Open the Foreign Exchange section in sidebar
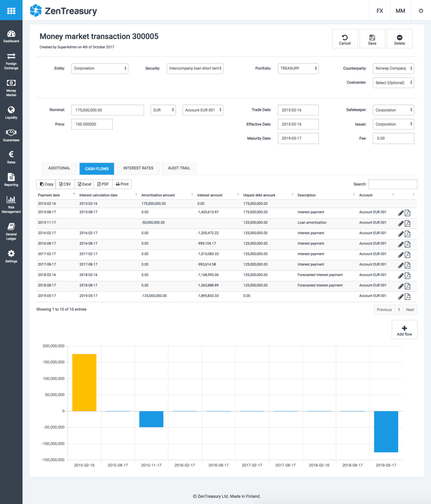The width and height of the screenshot is (431, 504). tap(11, 60)
